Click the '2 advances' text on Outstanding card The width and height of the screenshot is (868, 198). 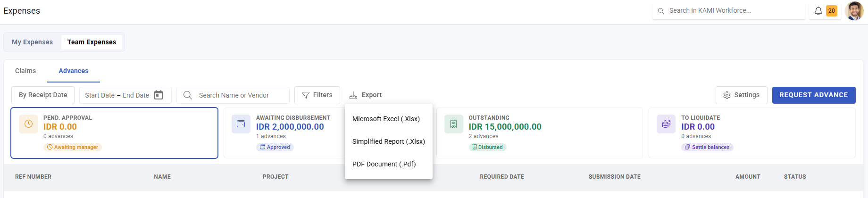click(x=484, y=136)
